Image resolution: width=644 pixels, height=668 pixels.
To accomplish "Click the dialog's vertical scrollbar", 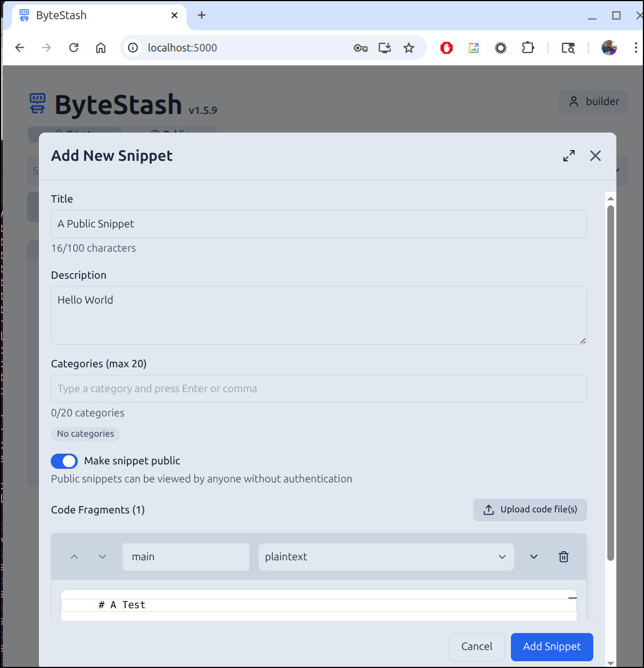I will pos(610,384).
